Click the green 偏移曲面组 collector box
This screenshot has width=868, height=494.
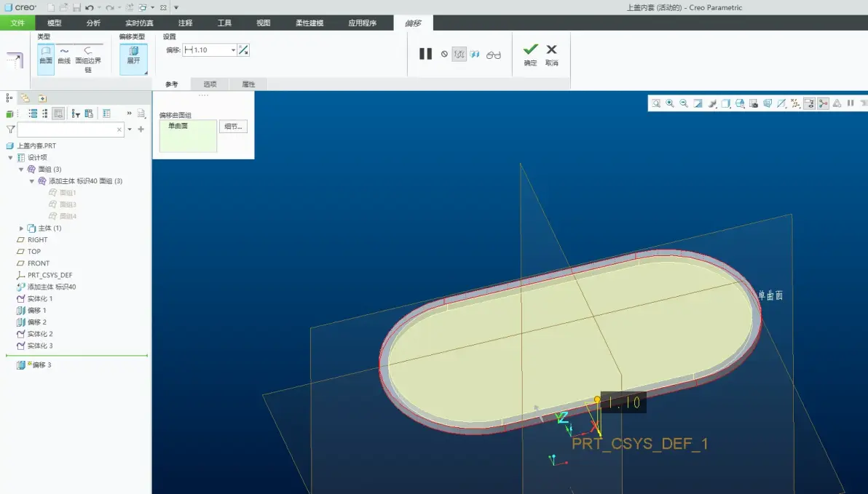tap(188, 136)
